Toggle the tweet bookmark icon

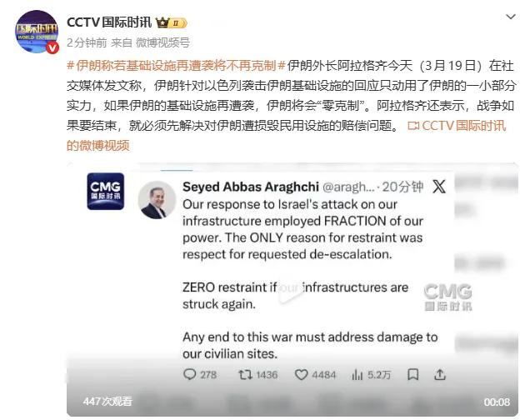coord(413,374)
